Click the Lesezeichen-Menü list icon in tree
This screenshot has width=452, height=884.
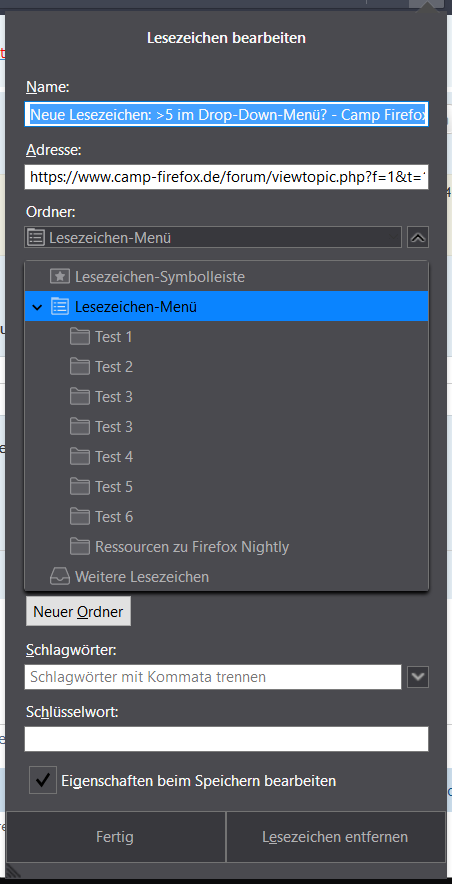[x=59, y=307]
